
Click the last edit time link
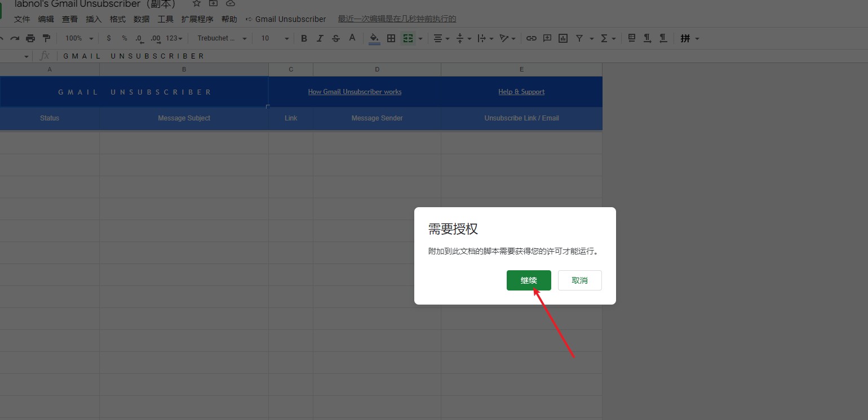click(x=397, y=19)
